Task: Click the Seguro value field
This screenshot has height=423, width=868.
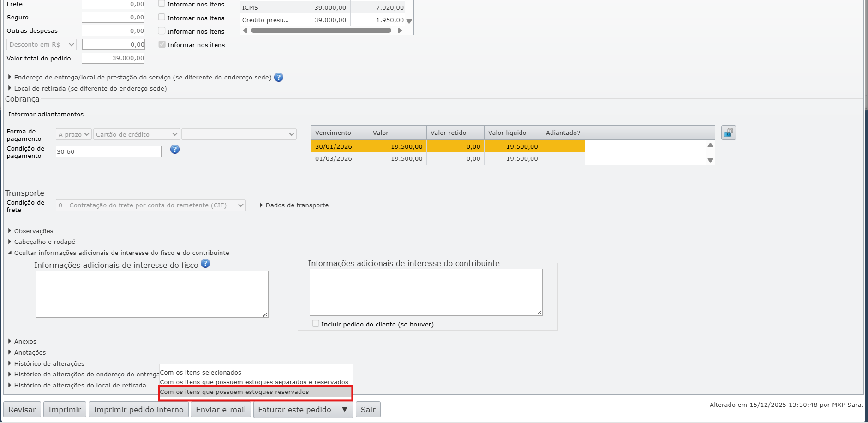Action: tap(113, 18)
